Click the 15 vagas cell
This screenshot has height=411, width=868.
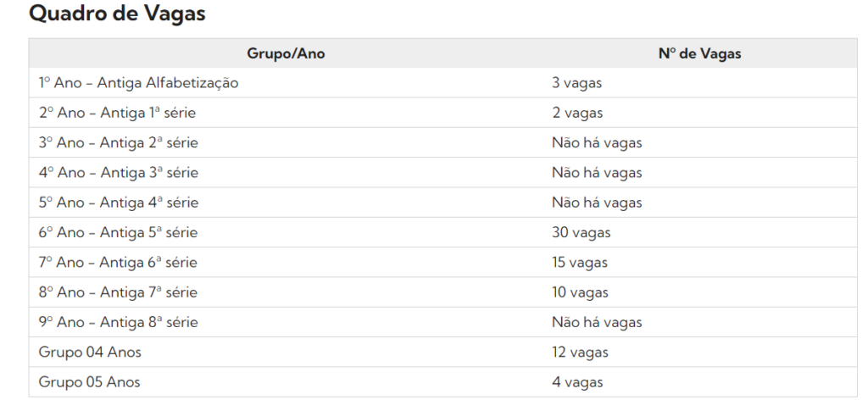[x=699, y=262]
